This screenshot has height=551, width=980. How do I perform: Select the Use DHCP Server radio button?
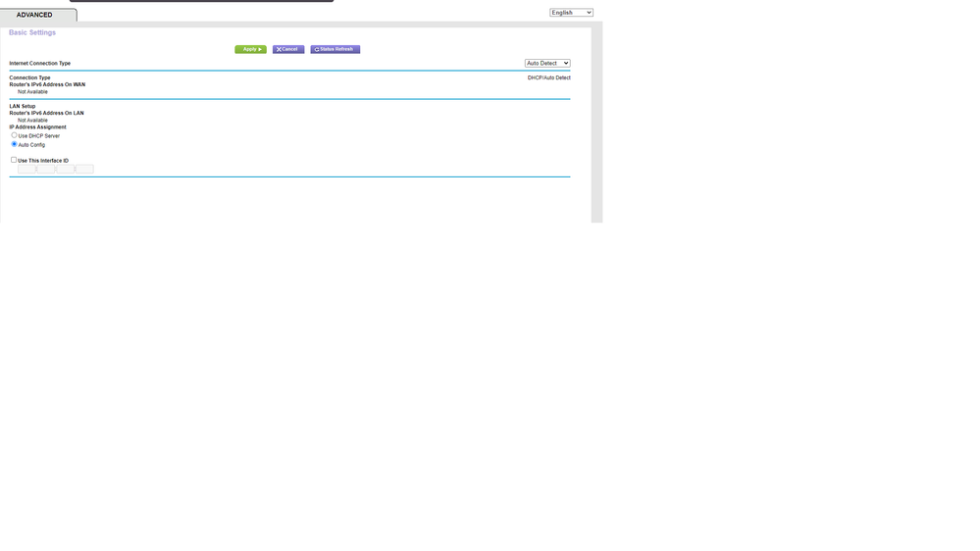(x=14, y=135)
